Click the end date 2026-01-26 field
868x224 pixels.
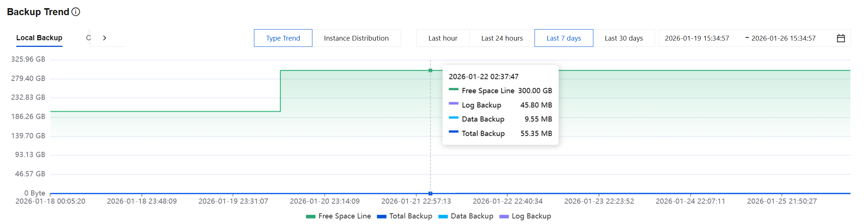[783, 38]
